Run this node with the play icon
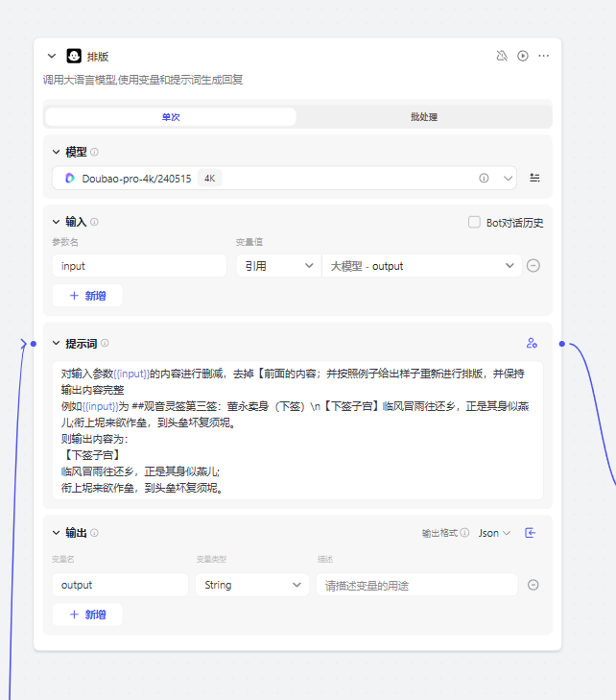This screenshot has width=616, height=700. pos(523,56)
